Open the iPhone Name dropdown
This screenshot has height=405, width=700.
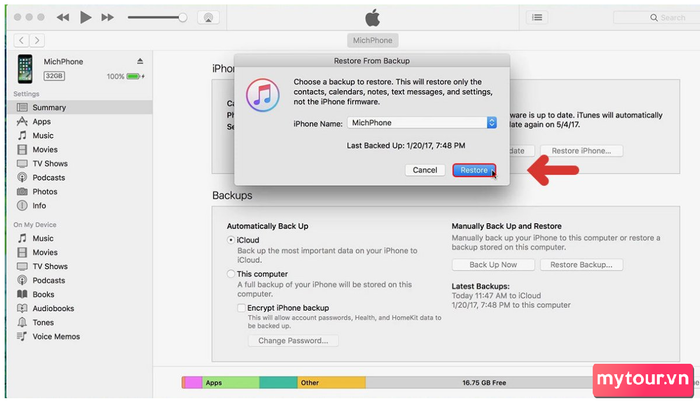point(422,123)
